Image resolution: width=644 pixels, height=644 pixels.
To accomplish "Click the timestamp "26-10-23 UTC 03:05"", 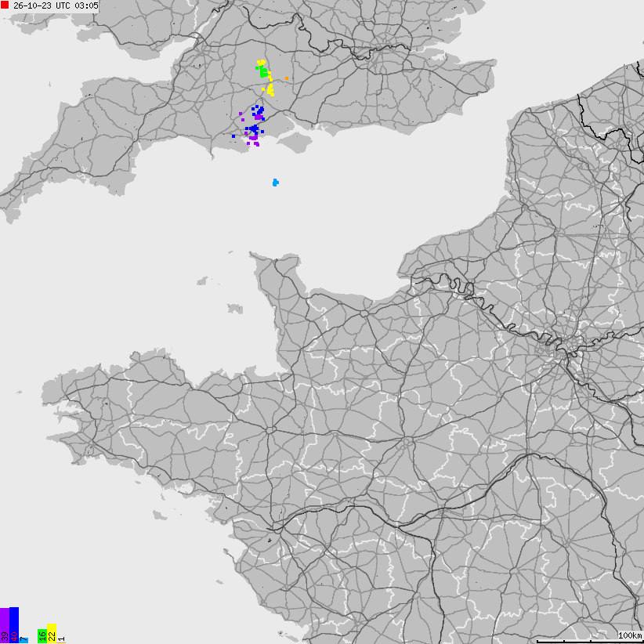I will point(56,5).
